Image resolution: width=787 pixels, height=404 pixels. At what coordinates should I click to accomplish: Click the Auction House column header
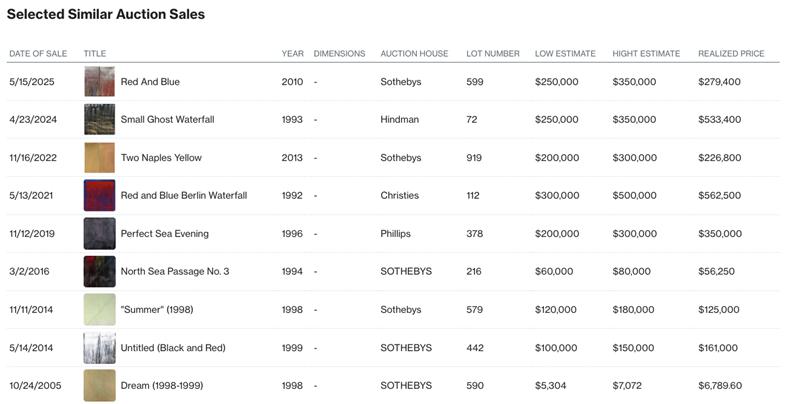click(x=414, y=54)
